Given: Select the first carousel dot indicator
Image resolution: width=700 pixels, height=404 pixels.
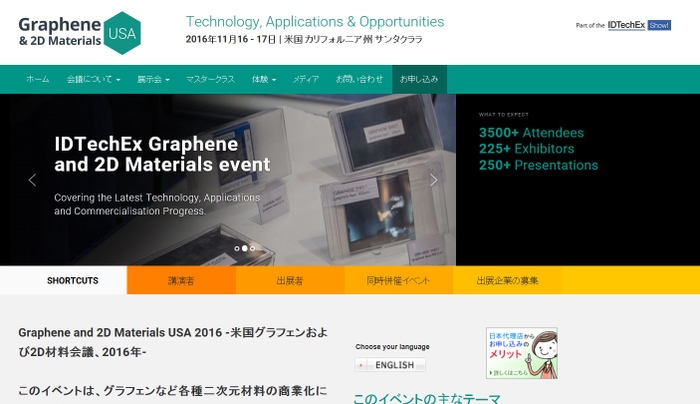Looking at the screenshot, I should (237, 249).
